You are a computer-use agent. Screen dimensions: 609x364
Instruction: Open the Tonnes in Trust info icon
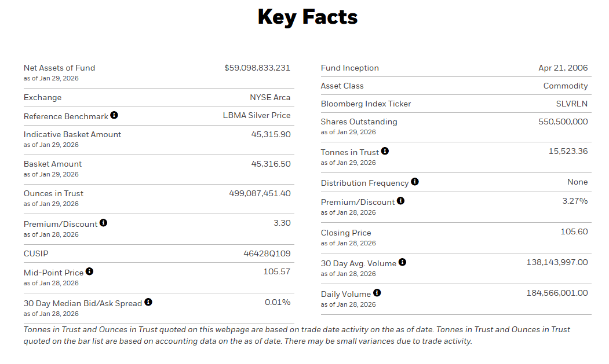click(385, 151)
